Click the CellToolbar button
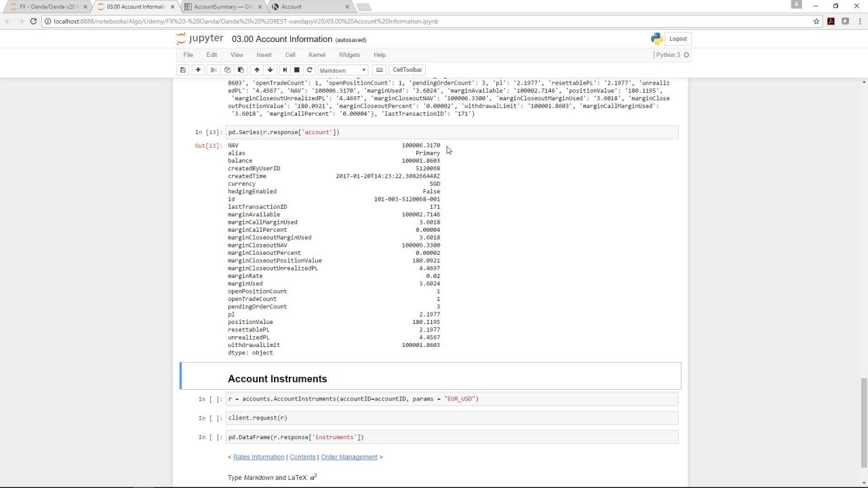 tap(408, 70)
